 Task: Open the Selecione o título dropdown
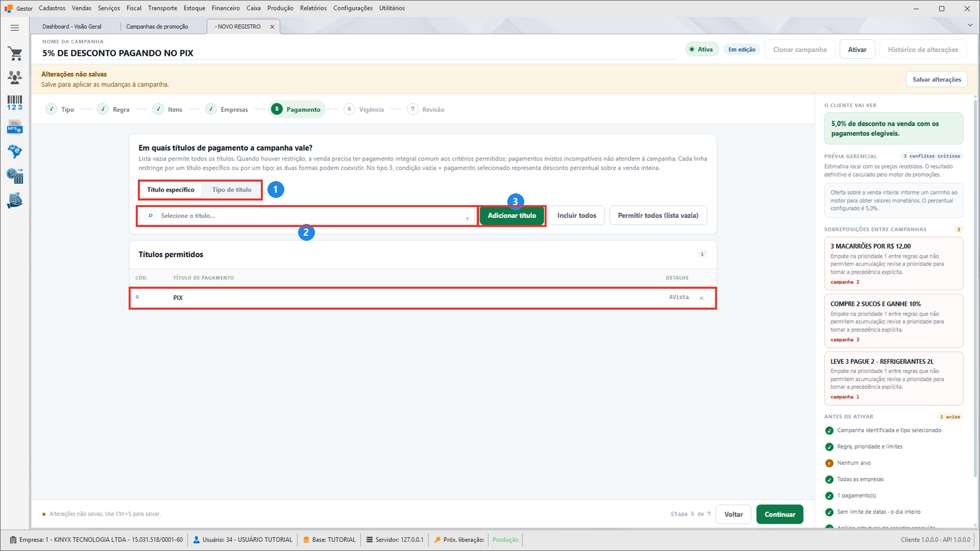click(x=306, y=216)
